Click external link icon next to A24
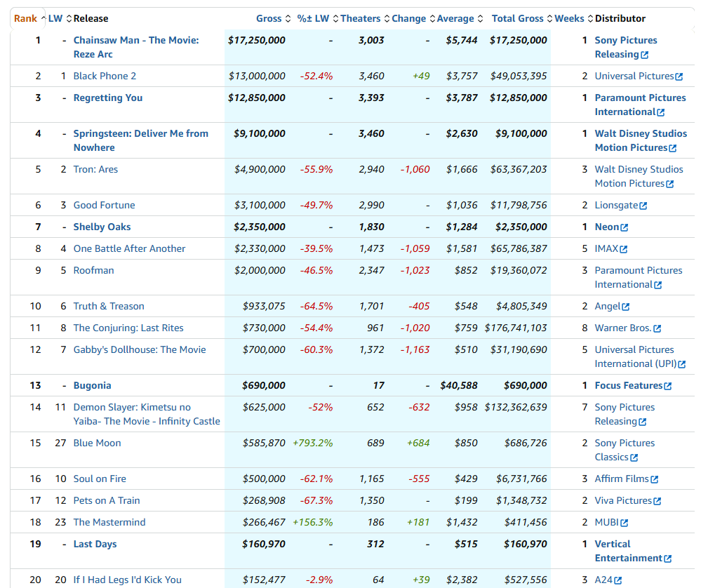The height and width of the screenshot is (588, 701). (618, 580)
